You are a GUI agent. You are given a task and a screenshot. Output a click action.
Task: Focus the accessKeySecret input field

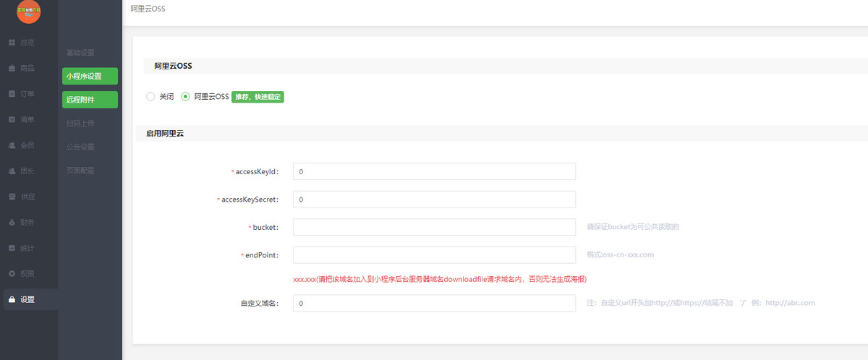434,199
